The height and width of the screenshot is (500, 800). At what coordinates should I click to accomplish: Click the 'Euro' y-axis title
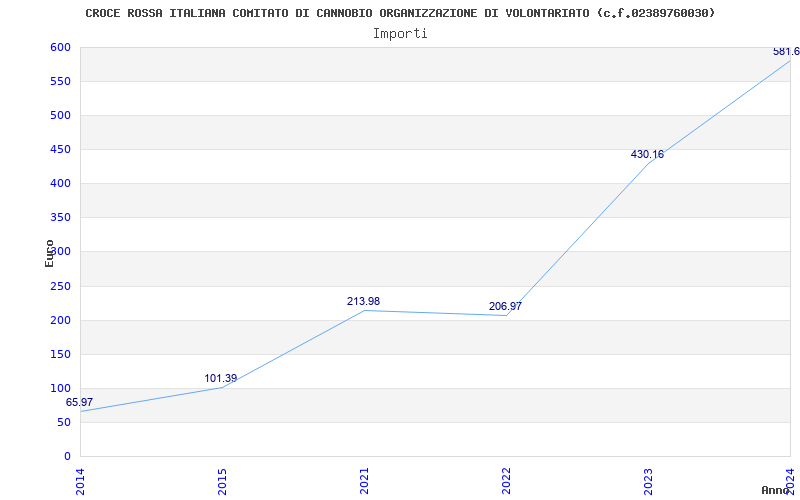point(49,253)
